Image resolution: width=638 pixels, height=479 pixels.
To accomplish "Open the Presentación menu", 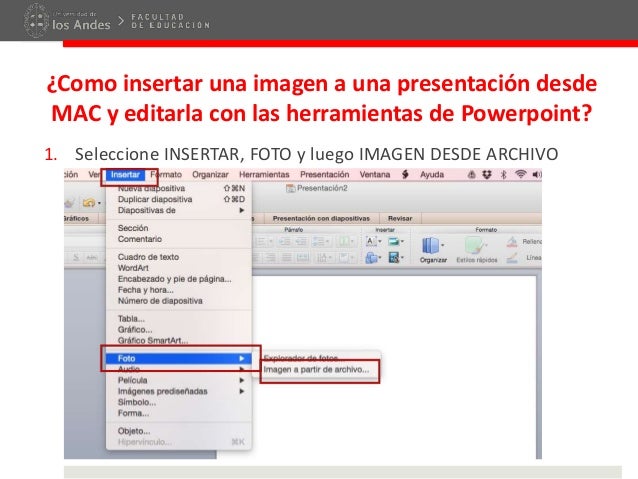I will (x=324, y=175).
